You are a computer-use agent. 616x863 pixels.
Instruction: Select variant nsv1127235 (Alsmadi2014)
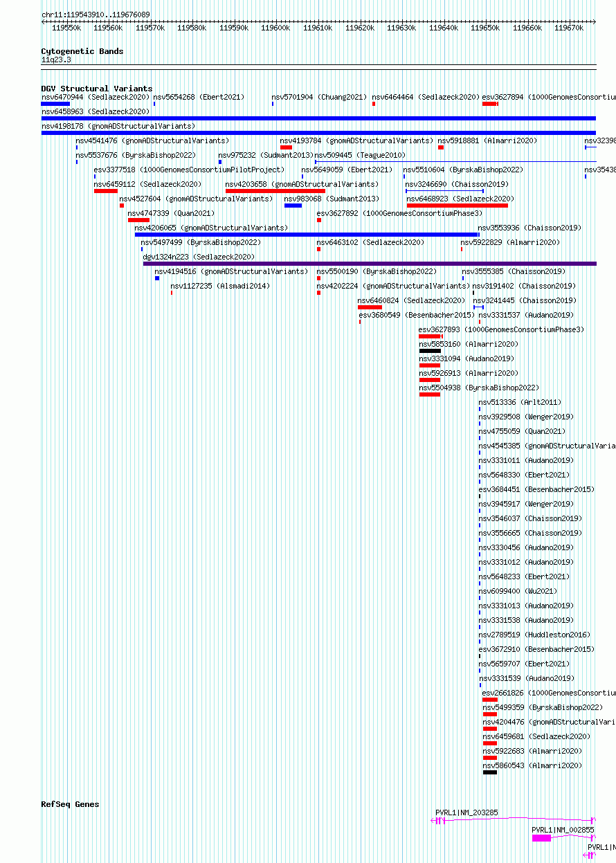coord(220,286)
